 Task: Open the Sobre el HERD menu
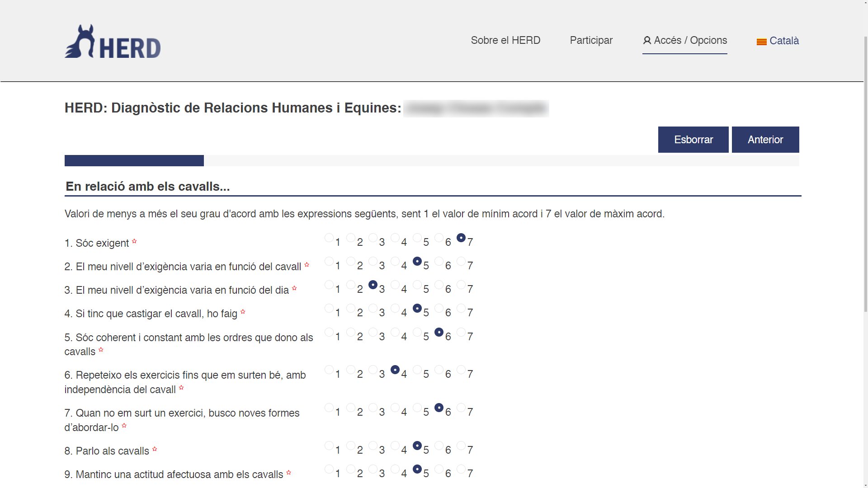(505, 40)
